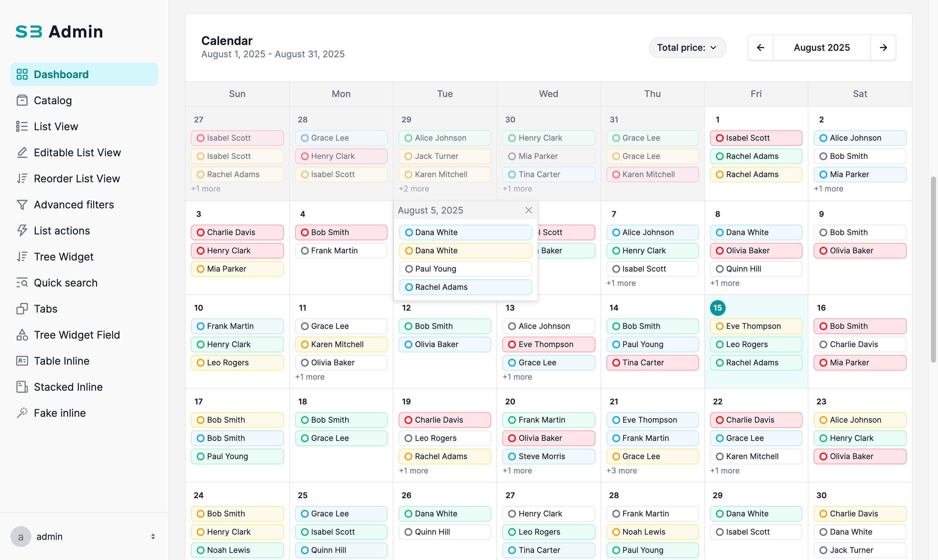Open the Total price dropdown
Image resolution: width=938 pixels, height=560 pixels.
click(687, 48)
